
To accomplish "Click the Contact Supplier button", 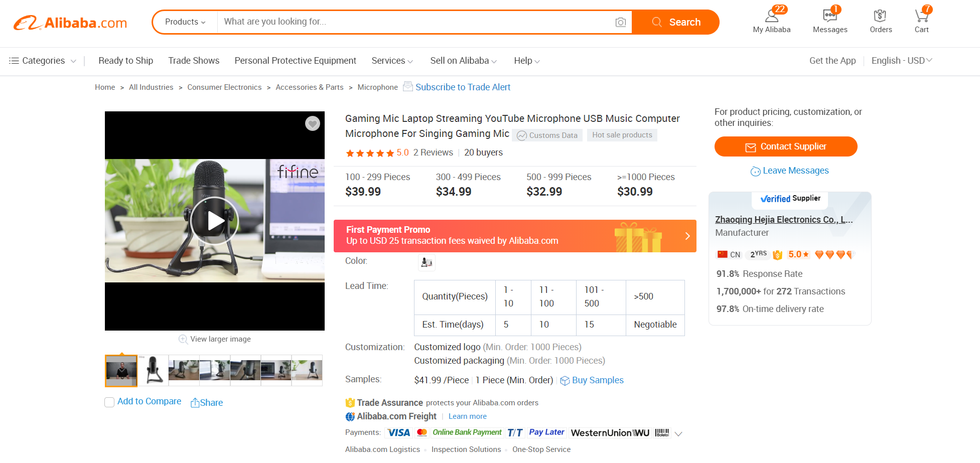I will [786, 146].
